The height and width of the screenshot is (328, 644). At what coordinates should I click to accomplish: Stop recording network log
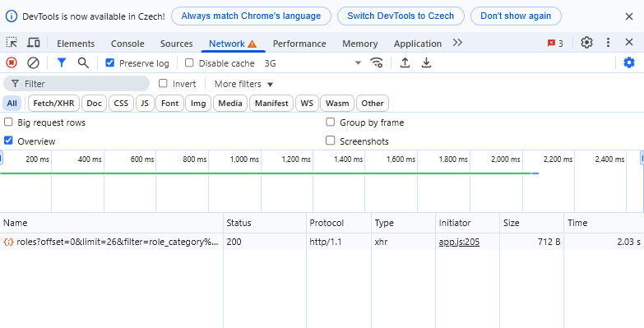tap(12, 62)
